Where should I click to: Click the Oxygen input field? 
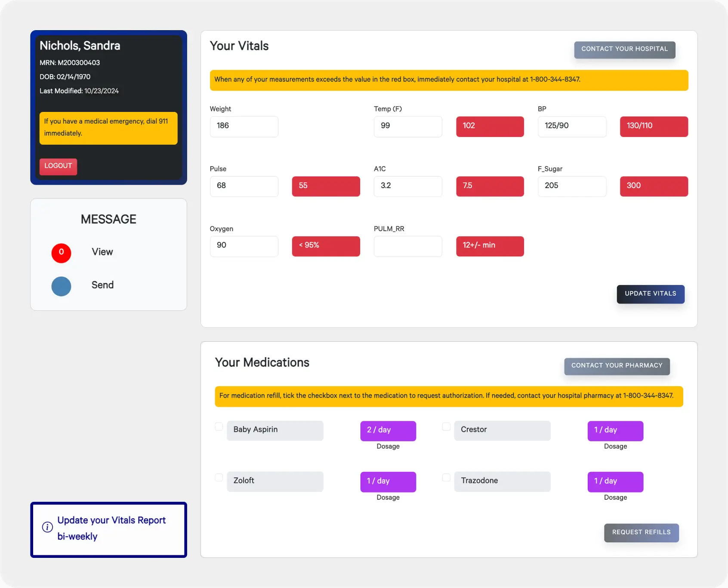[x=244, y=246]
